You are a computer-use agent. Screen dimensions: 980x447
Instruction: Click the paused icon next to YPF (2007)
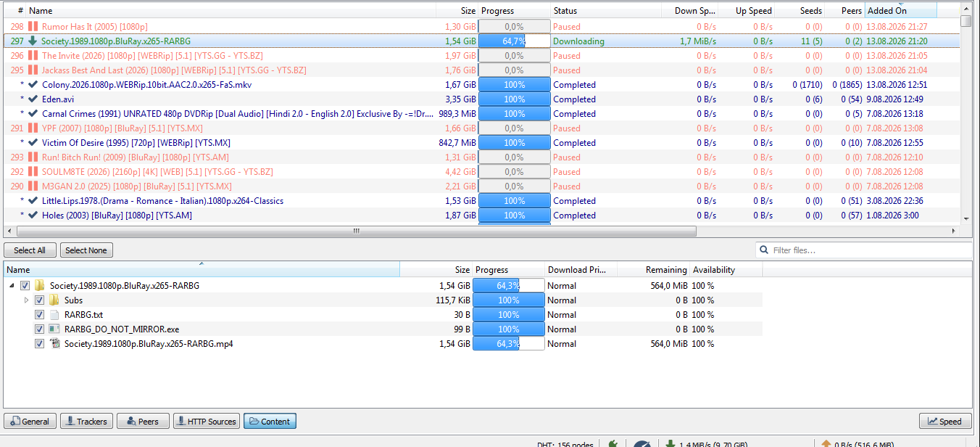click(x=33, y=128)
